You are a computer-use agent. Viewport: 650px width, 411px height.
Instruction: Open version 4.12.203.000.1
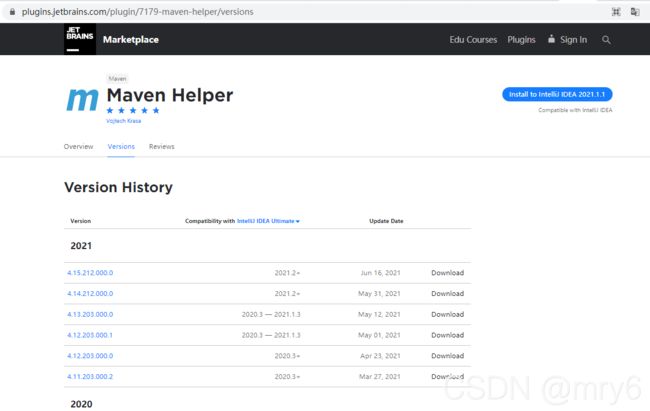[x=90, y=335]
